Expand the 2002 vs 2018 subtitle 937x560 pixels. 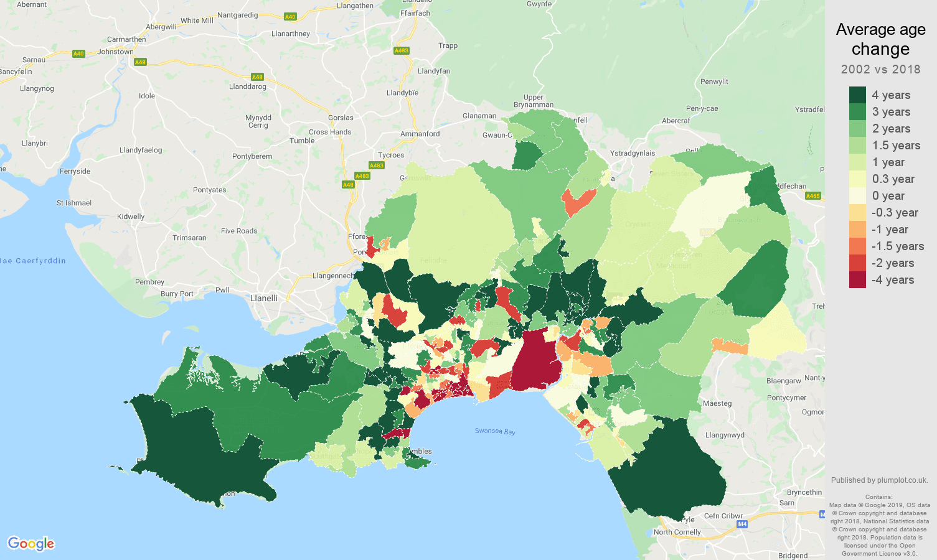881,69
